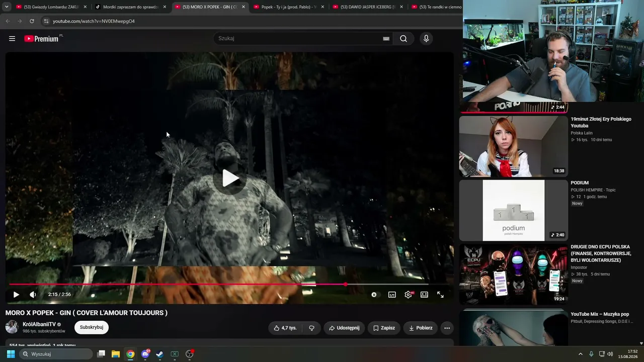Toggle subtitles in the player
Screen dimensions: 644x362
click(x=392, y=295)
